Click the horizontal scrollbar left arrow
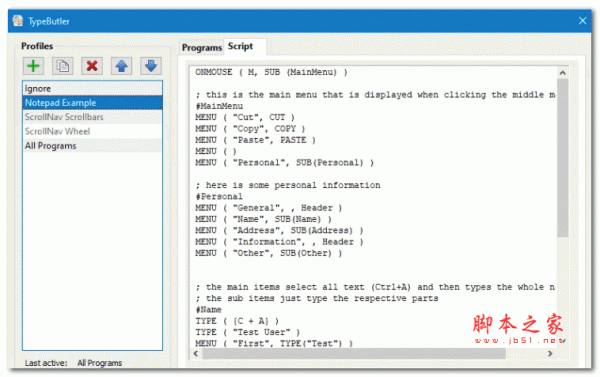Image resolution: width=600 pixels, height=377 pixels. 196,354
